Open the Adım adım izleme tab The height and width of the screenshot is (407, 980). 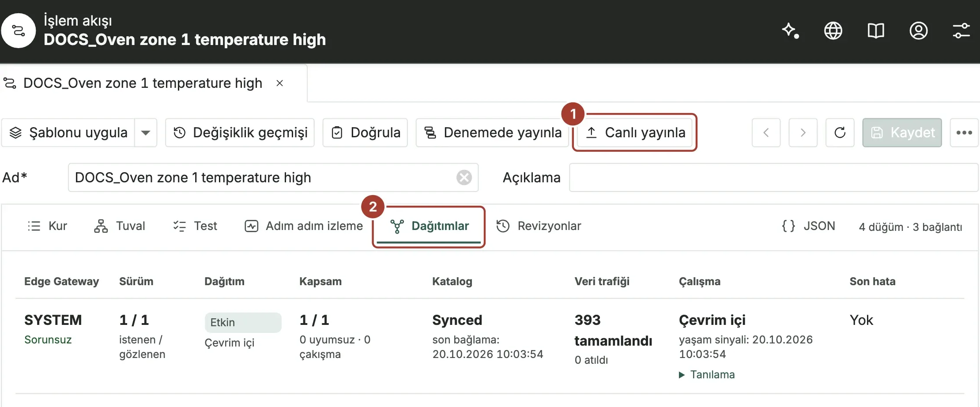point(304,226)
